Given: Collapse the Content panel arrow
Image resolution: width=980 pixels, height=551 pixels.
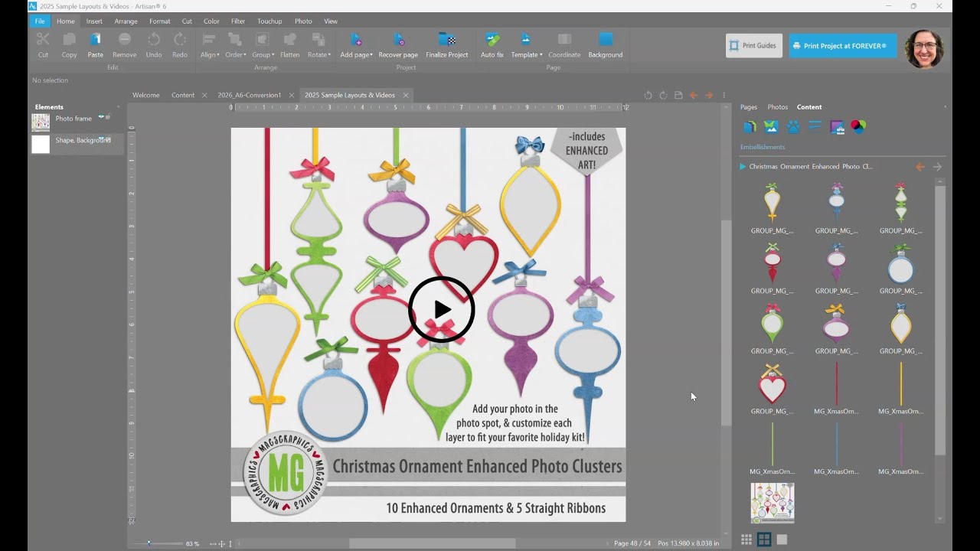Looking at the screenshot, I should pos(945,107).
